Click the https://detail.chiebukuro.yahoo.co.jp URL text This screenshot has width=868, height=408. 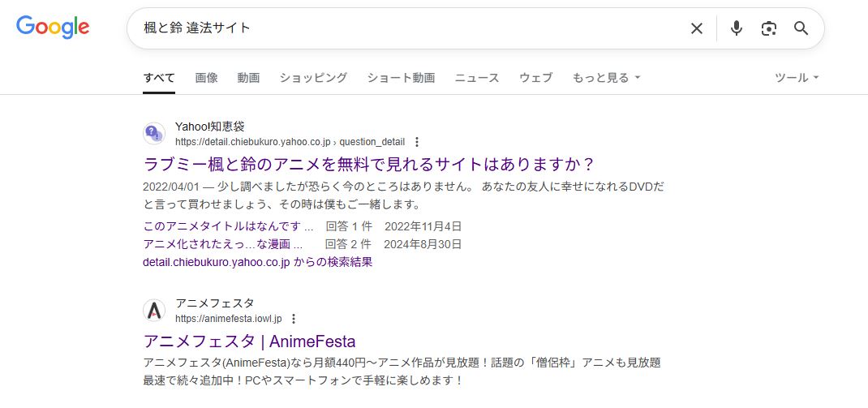point(252,142)
